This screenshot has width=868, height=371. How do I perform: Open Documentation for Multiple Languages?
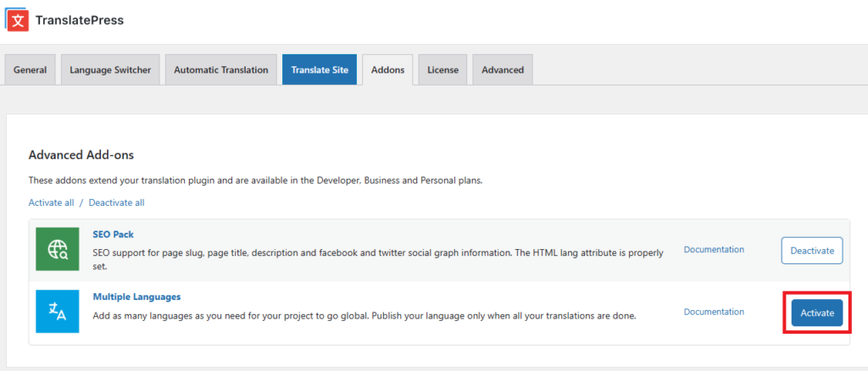(x=714, y=312)
